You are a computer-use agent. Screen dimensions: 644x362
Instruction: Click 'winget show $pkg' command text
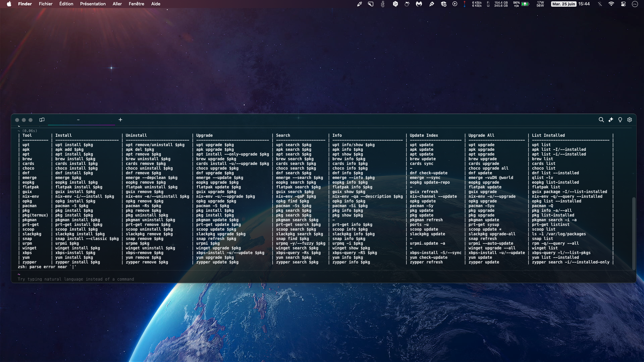[351, 248]
